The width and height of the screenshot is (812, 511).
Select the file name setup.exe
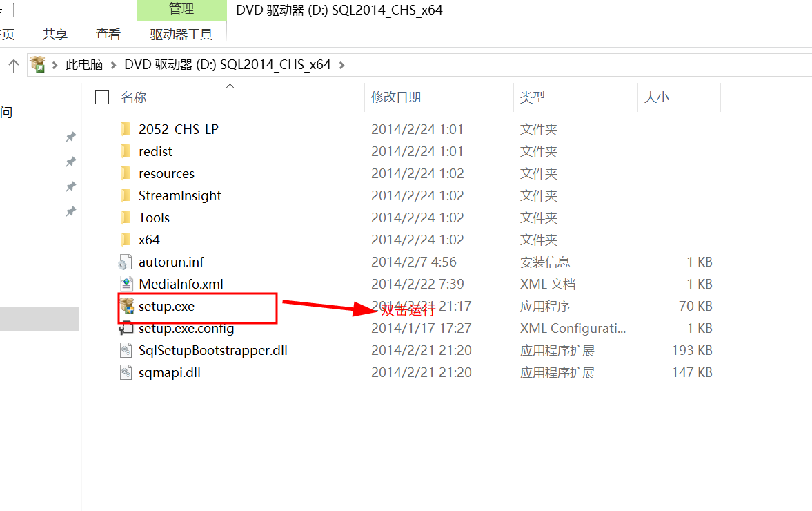tap(167, 307)
